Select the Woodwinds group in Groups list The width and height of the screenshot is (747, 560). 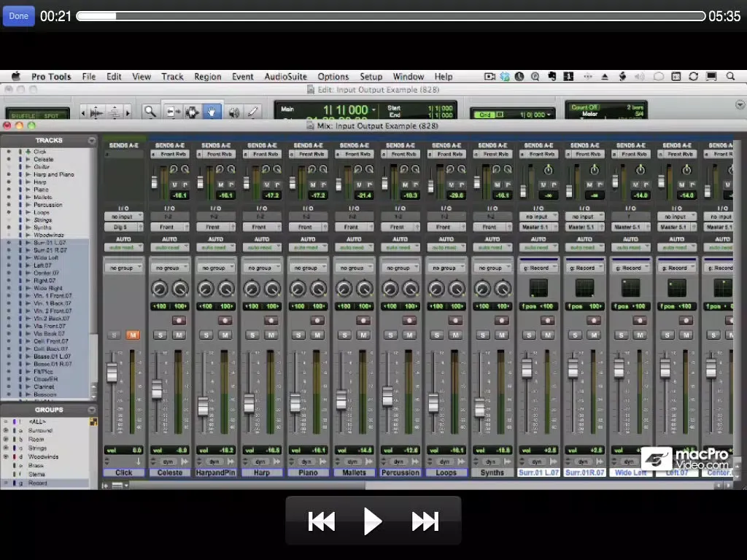(x=43, y=456)
